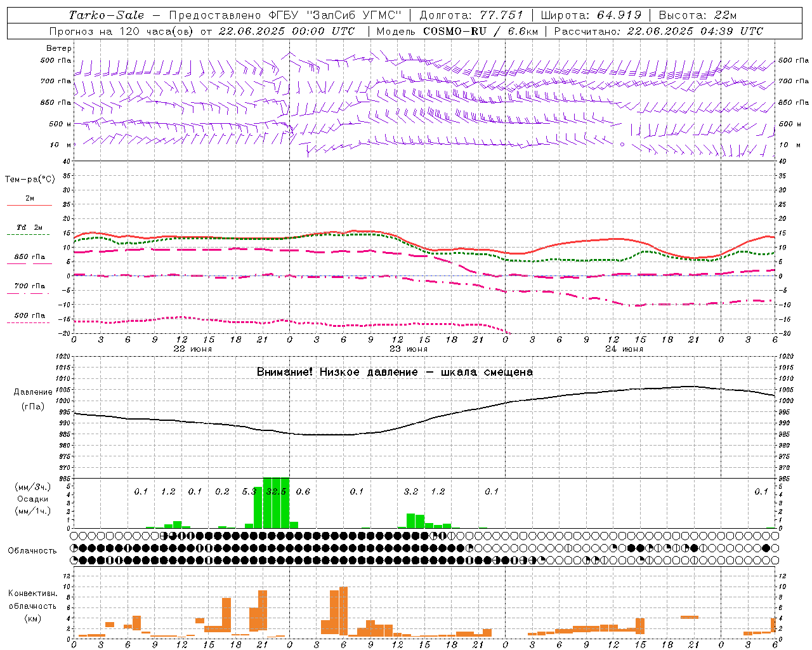The image size is (812, 650).
Task: Click the computed time "Рассчитано: 22.06.2025 04:39 UTC"
Action: [658, 31]
